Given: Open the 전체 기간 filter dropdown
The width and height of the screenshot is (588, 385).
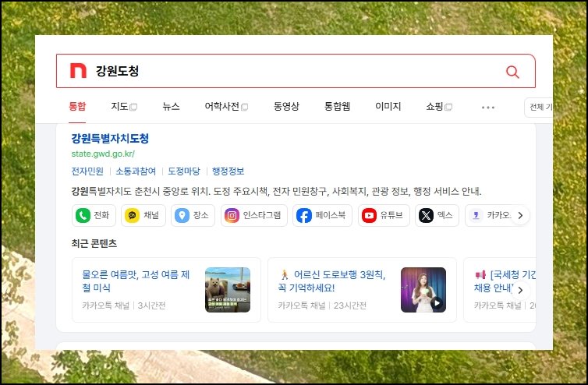Looking at the screenshot, I should pos(539,108).
